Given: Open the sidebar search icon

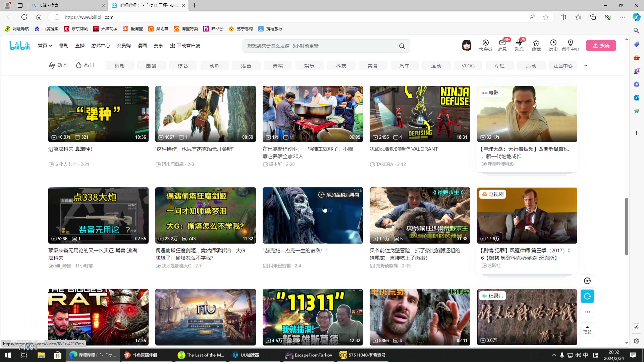Looking at the screenshot, I should (x=636, y=31).
